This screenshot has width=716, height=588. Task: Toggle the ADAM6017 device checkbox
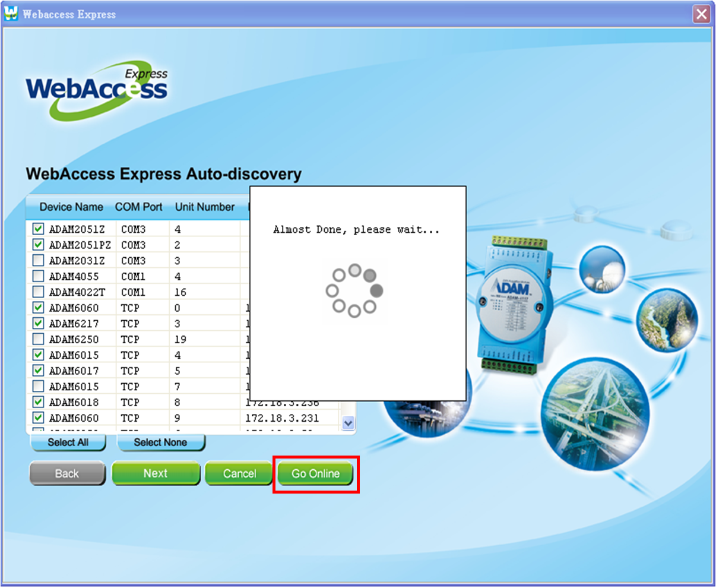pos(38,371)
